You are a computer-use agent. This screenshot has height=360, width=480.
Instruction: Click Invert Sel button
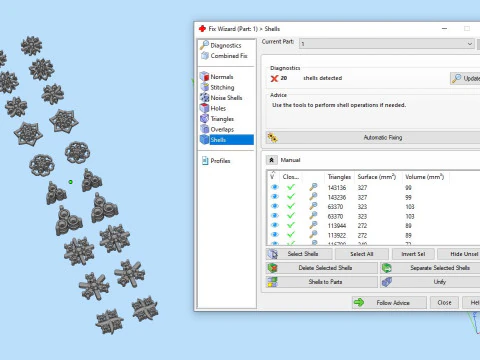click(413, 254)
